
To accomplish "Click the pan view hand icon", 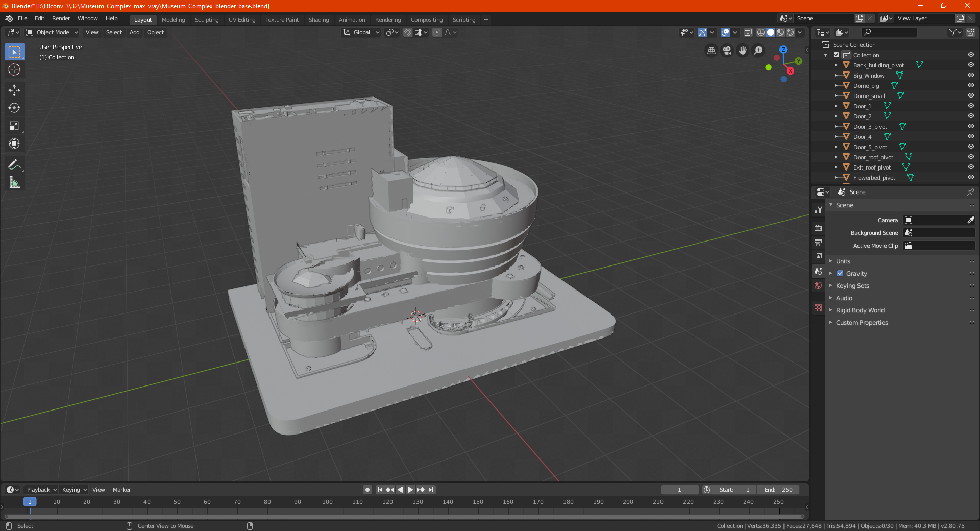I will 743,51.
